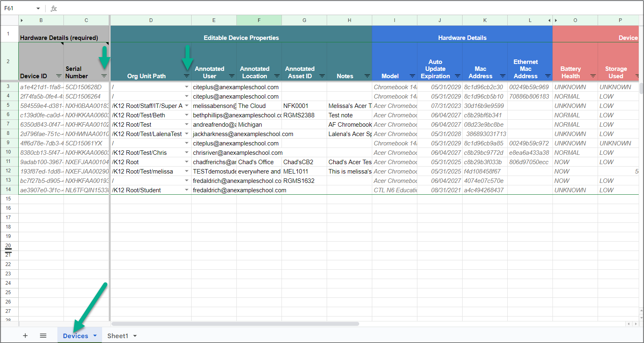Open Devices tab options arrow

(x=95, y=336)
